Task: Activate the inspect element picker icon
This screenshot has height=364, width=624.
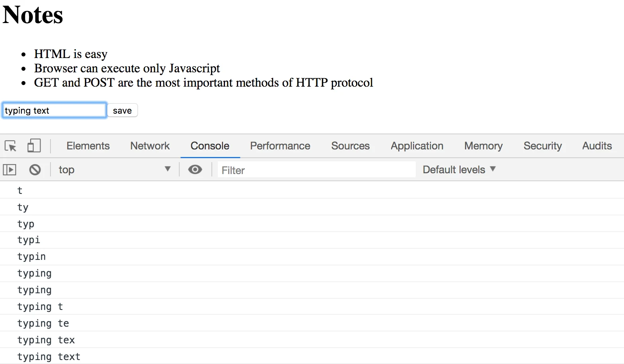Action: [10, 146]
